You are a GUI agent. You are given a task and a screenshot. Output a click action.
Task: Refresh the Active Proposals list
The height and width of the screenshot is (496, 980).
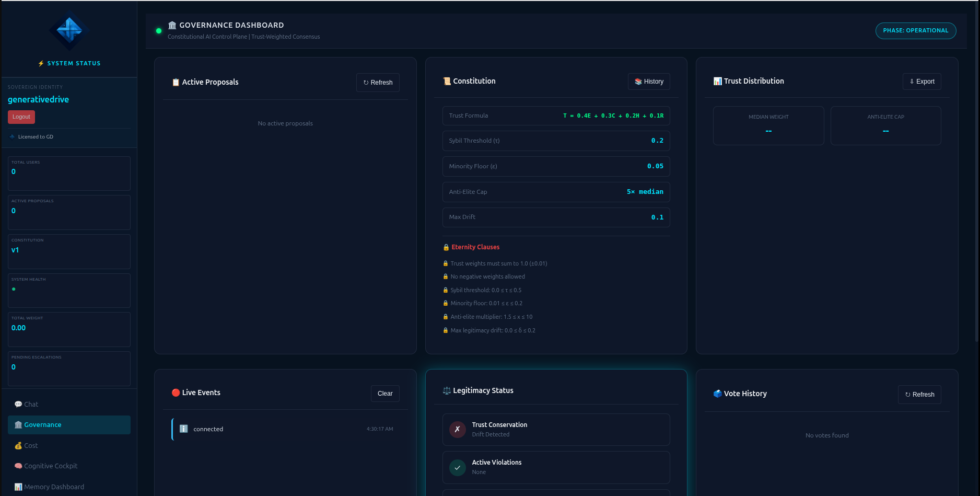[x=377, y=82]
